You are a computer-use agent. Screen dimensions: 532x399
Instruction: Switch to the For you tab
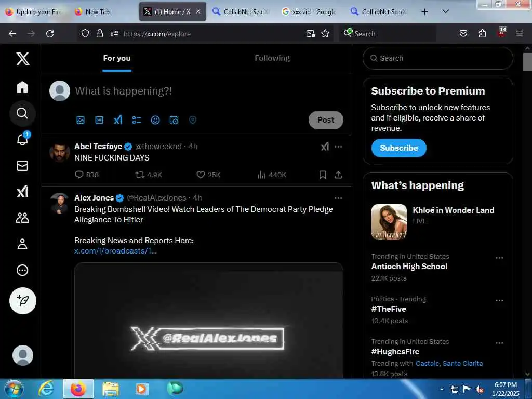[117, 58]
